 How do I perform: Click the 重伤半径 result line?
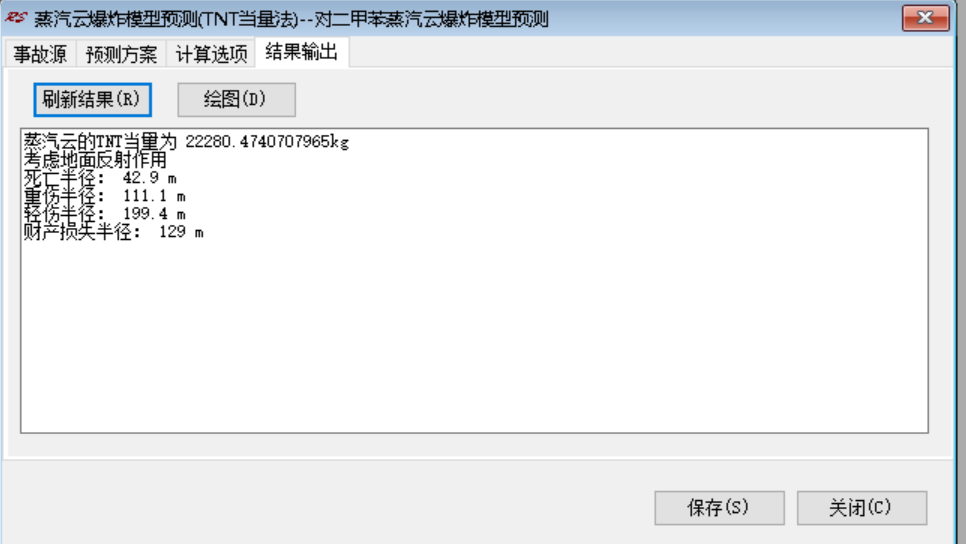(x=105, y=196)
